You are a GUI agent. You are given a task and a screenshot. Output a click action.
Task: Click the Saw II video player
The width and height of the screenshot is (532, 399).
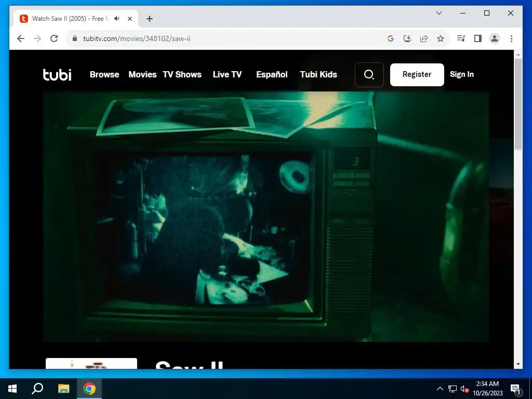(x=266, y=217)
